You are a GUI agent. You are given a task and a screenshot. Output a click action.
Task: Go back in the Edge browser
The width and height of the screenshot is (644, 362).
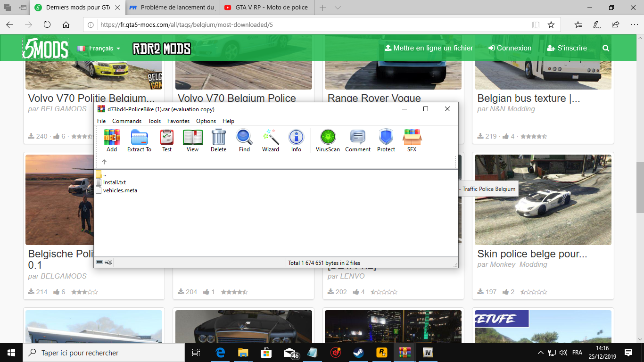click(x=10, y=25)
